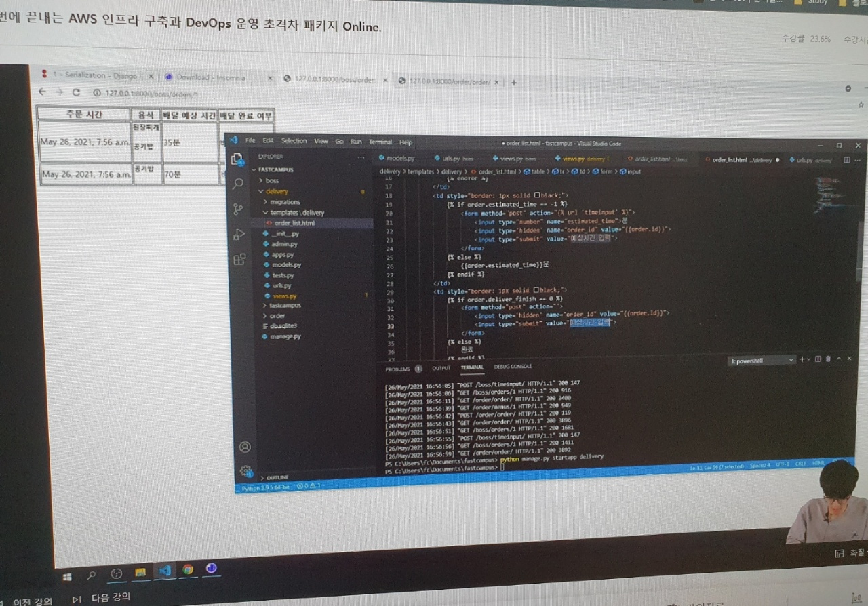
Task: Click the browser forward arrow
Action: [59, 92]
